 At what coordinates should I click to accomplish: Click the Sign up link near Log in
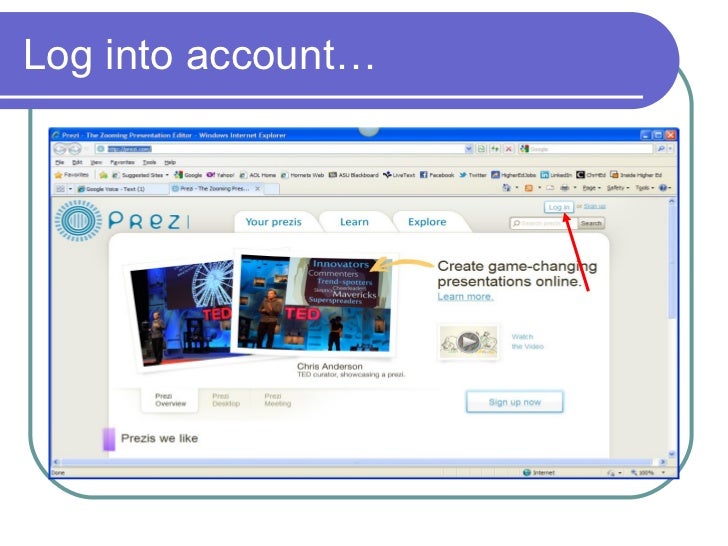[x=594, y=206]
